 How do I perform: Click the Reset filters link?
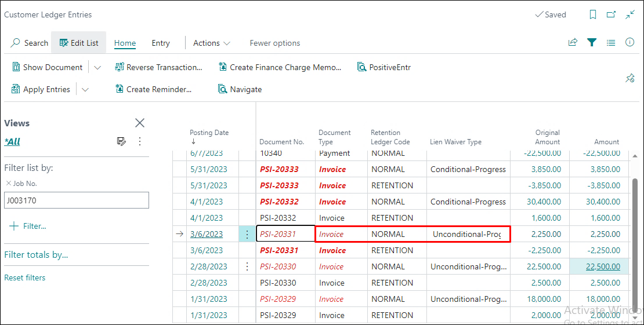24,277
